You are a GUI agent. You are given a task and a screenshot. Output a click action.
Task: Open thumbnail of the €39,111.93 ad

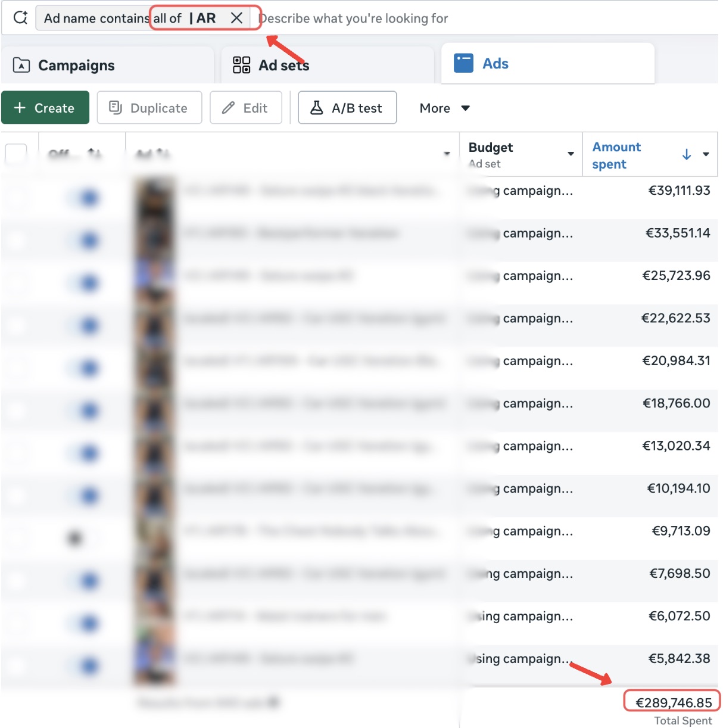click(x=154, y=198)
